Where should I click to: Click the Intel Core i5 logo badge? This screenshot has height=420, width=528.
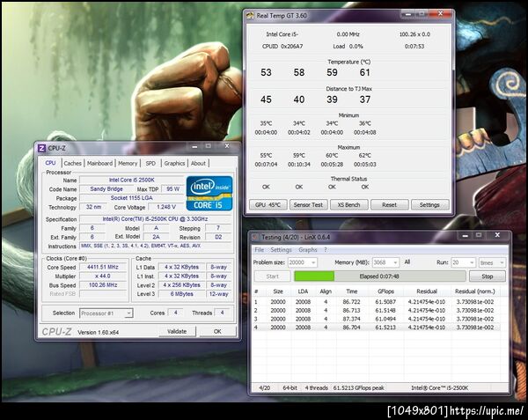click(209, 194)
